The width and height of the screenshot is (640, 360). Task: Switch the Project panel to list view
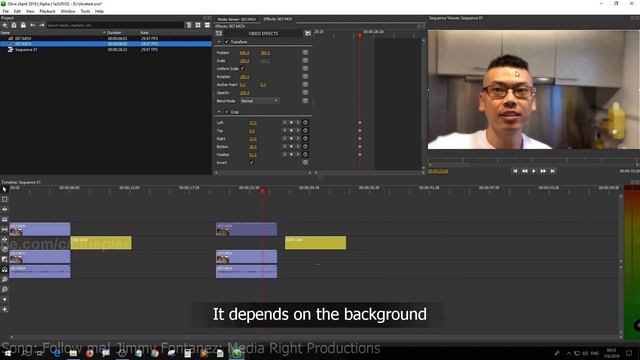point(207,25)
